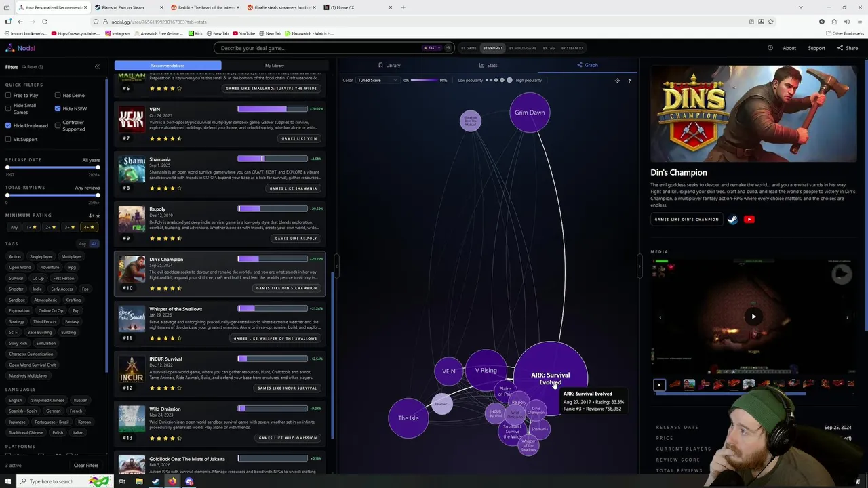The image size is (868, 488).
Task: Click the Nodal logo icon
Action: pyautogui.click(x=9, y=48)
